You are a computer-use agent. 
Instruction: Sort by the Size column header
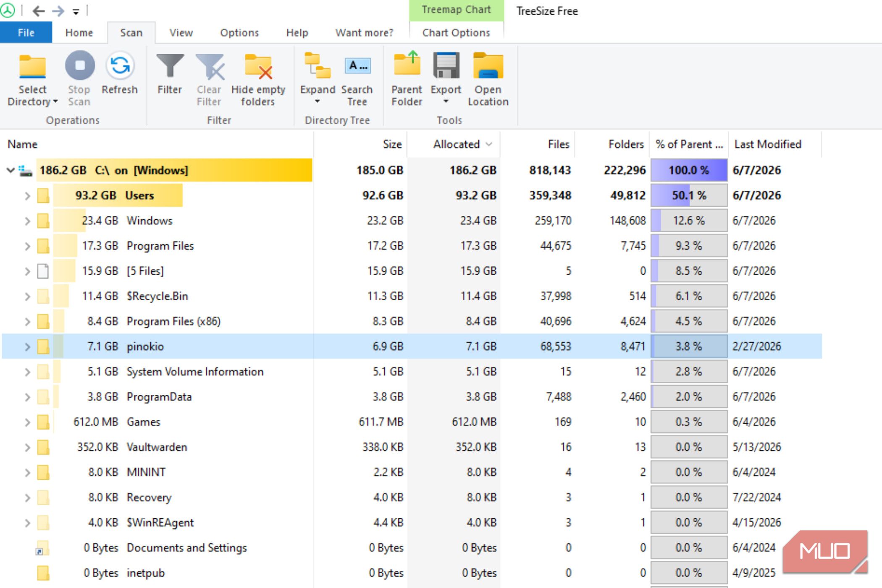pos(360,144)
